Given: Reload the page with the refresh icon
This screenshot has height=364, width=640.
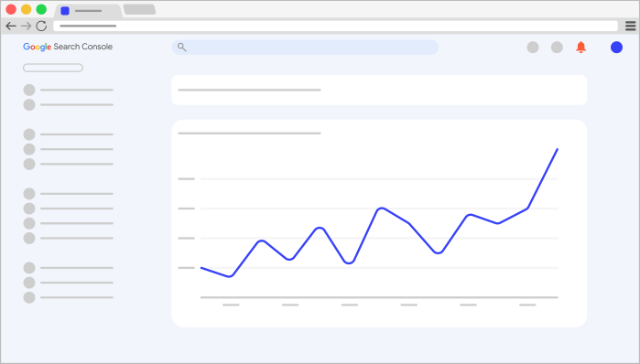Looking at the screenshot, I should click(41, 27).
